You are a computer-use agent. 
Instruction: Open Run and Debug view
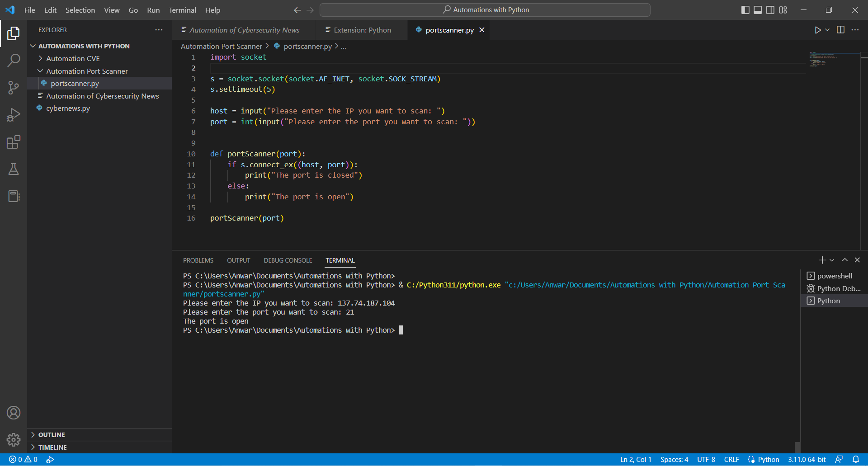coord(14,115)
